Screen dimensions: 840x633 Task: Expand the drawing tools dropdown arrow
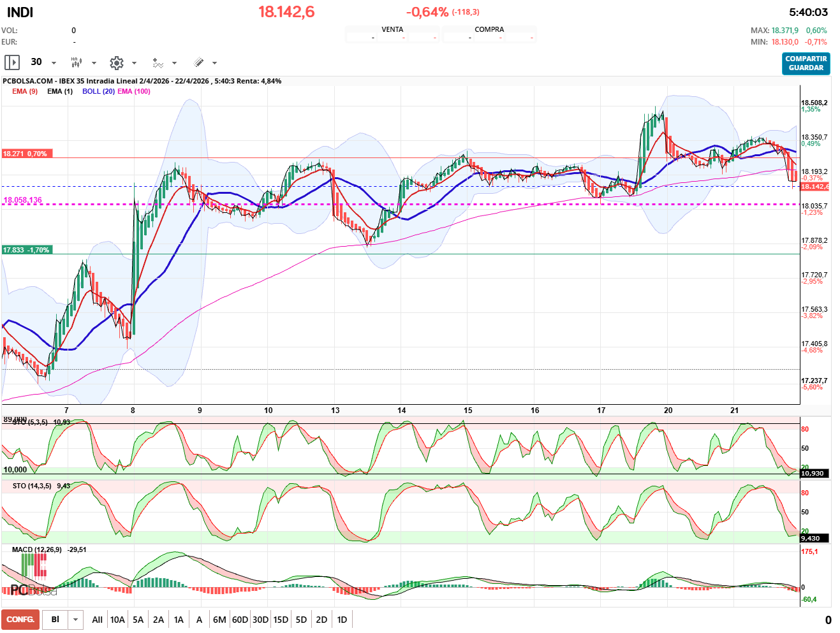[214, 63]
